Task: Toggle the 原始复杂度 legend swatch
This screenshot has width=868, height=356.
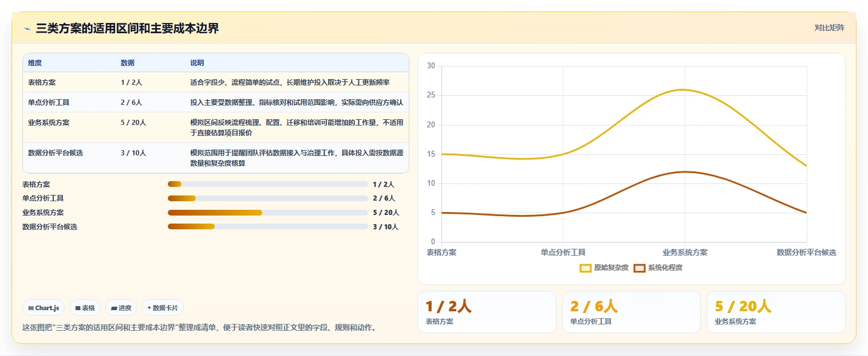Action: 585,268
